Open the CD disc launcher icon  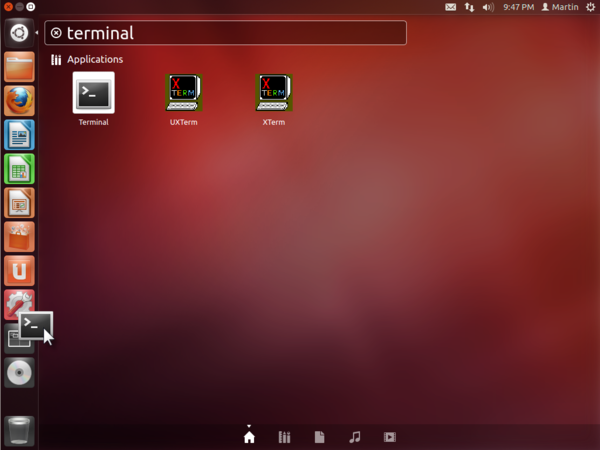tap(19, 373)
